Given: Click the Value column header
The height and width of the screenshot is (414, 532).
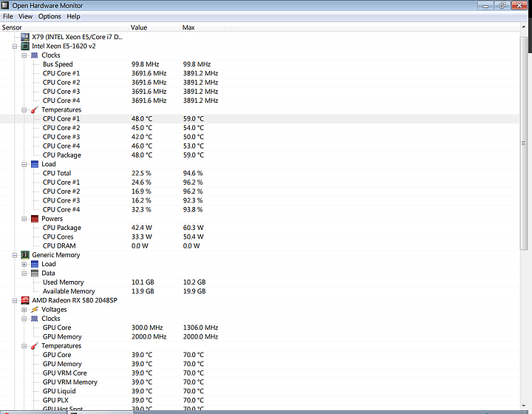Looking at the screenshot, I should point(154,27).
